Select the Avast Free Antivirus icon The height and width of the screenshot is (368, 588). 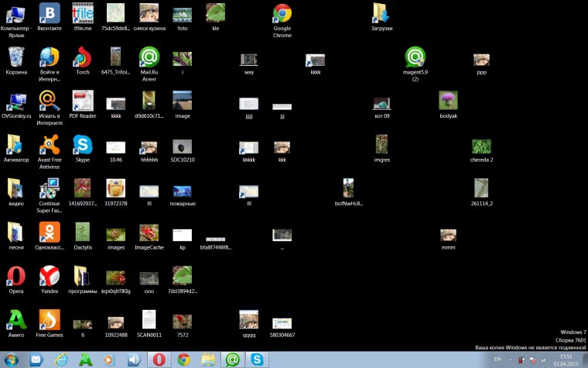(50, 145)
